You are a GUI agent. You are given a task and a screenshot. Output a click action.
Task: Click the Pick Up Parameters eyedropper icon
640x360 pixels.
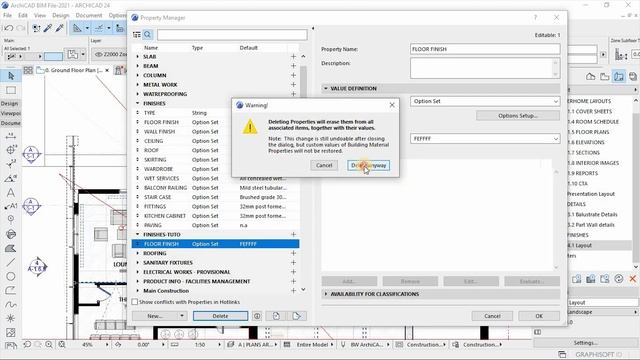tap(48, 28)
